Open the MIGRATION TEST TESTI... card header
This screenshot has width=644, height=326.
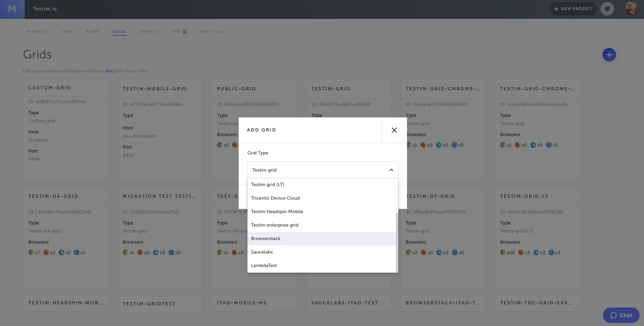tap(160, 196)
